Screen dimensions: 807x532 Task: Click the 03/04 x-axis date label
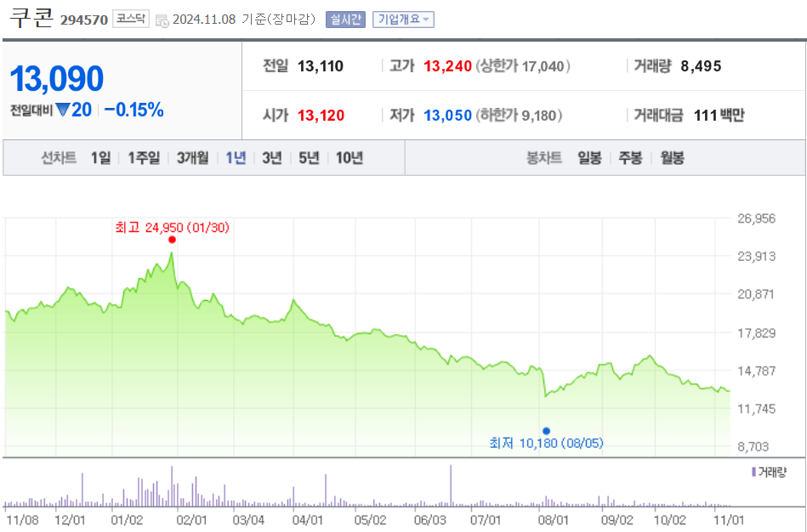pos(248,519)
